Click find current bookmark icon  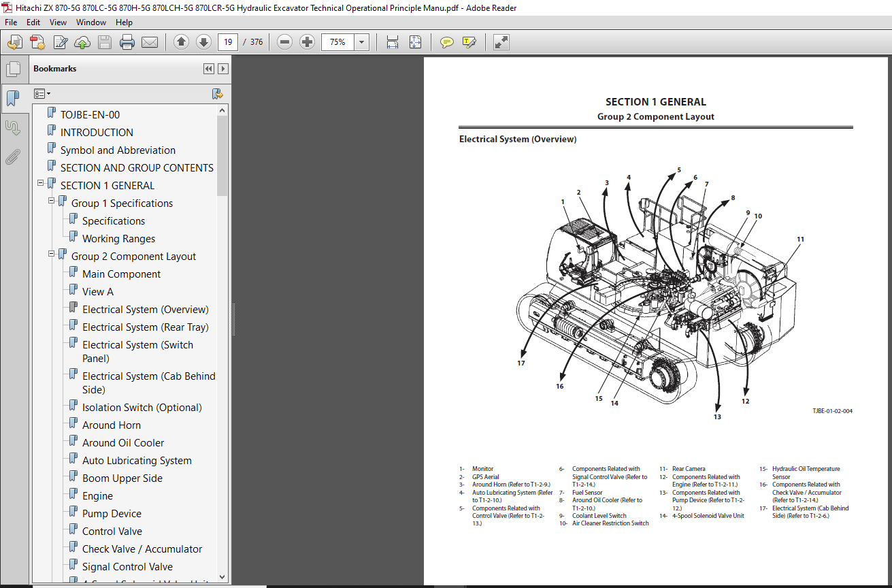pyautogui.click(x=218, y=94)
